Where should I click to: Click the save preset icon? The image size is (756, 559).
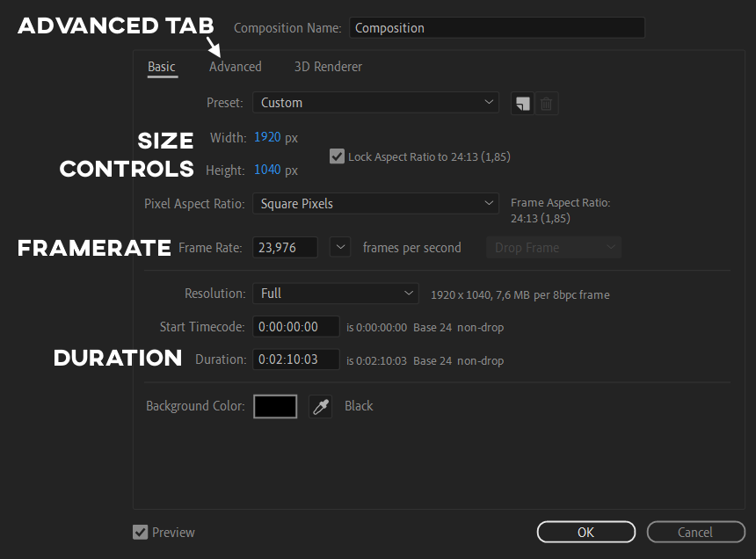522,104
